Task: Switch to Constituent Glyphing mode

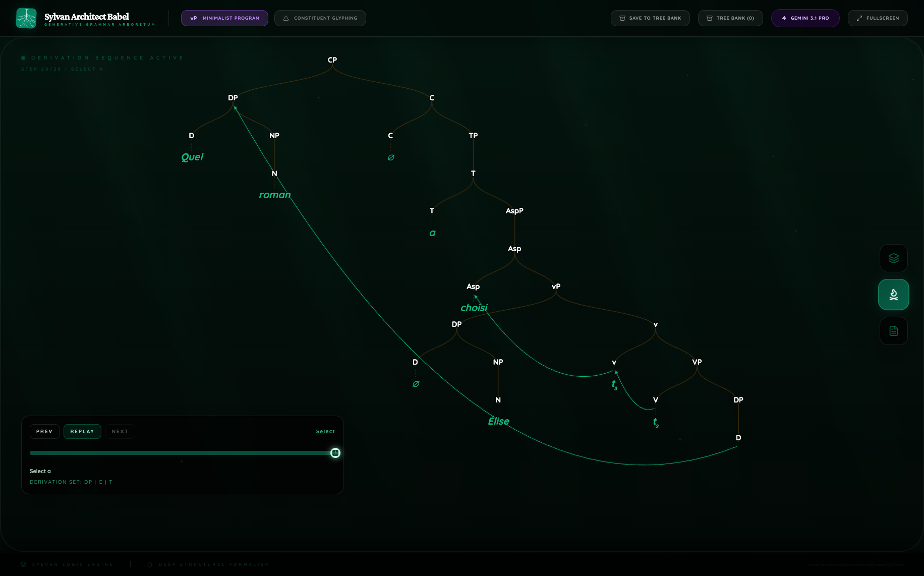Action: pos(320,18)
